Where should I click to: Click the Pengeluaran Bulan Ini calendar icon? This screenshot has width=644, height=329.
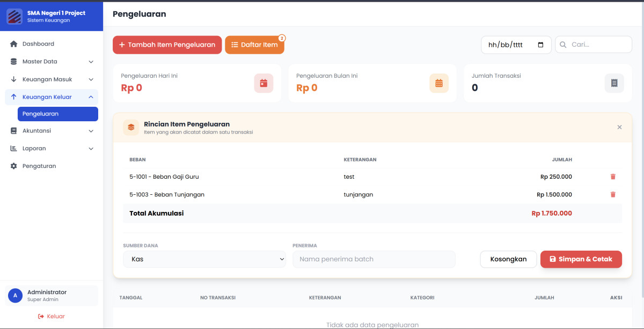[x=439, y=83]
